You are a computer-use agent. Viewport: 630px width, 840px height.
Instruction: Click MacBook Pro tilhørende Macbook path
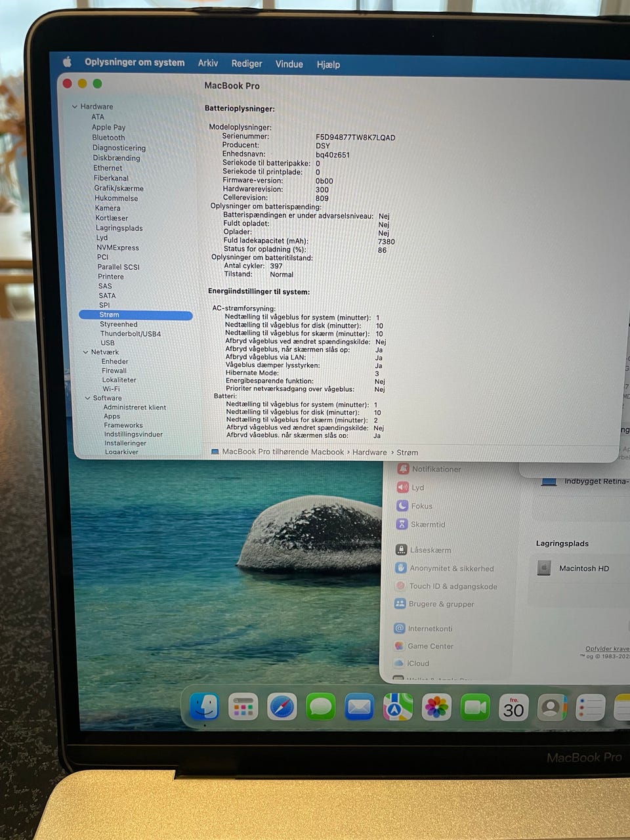[x=283, y=451]
